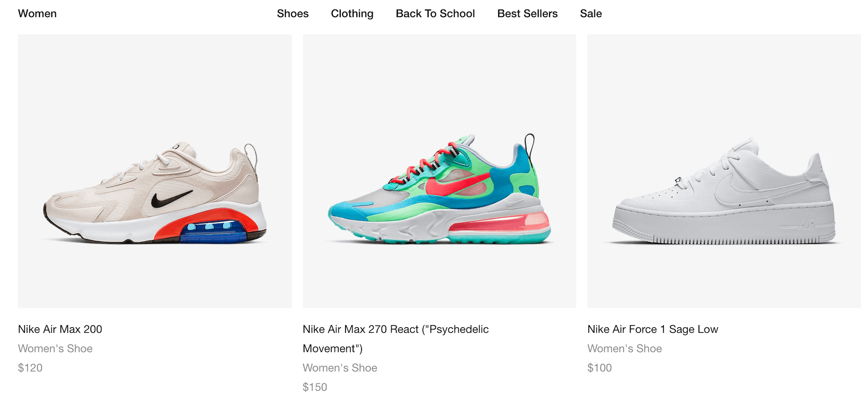
Task: Click Women's Shoe subtitle under Air Max 200
Action: (55, 348)
